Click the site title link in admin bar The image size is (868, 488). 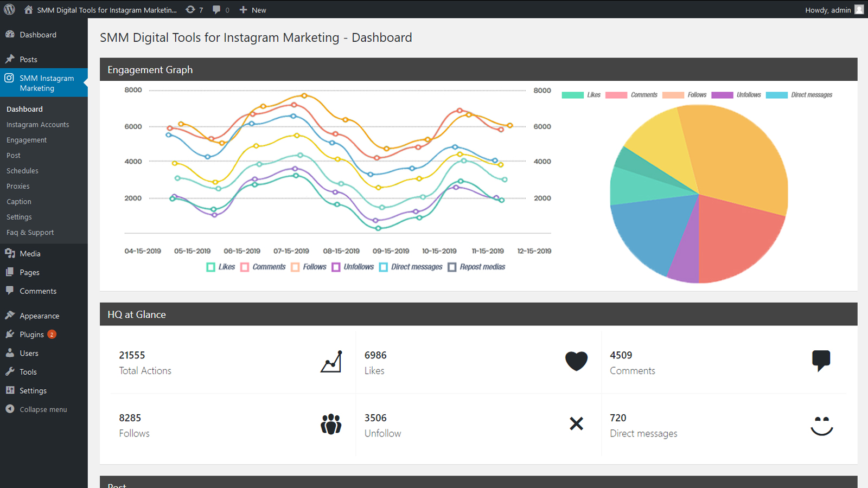pos(107,10)
